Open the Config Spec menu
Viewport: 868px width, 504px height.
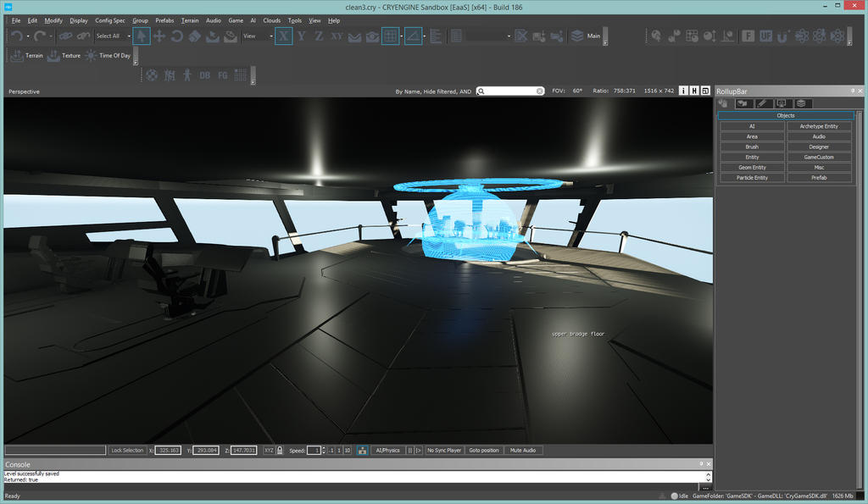point(109,20)
